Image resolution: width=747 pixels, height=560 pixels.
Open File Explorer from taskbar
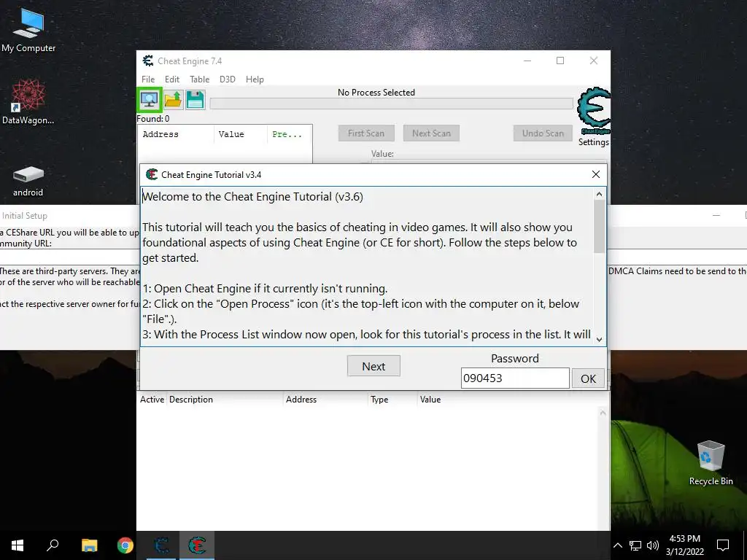click(x=89, y=545)
